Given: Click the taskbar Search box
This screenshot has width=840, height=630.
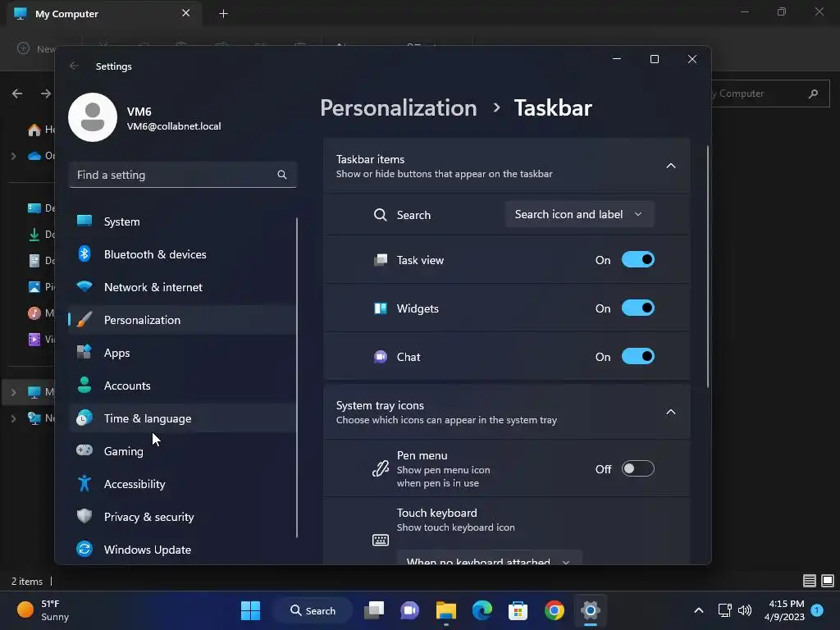Looking at the screenshot, I should click(313, 610).
